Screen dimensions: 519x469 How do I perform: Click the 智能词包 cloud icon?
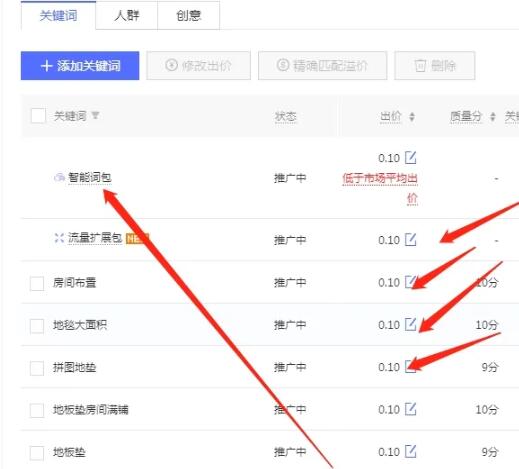pyautogui.click(x=59, y=177)
